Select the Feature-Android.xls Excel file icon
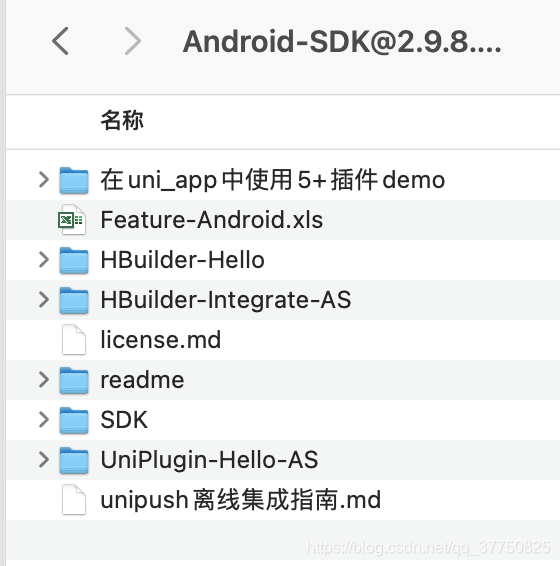 [x=72, y=219]
